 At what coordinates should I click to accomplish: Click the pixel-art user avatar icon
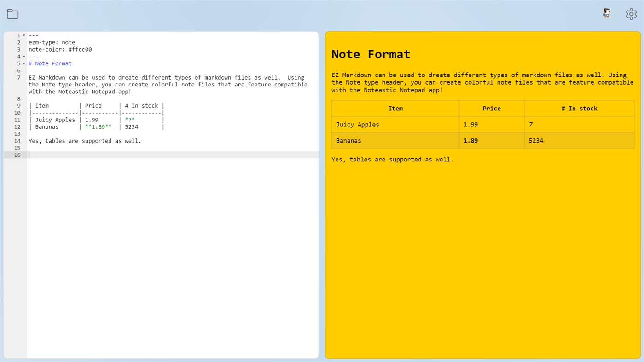pos(606,13)
